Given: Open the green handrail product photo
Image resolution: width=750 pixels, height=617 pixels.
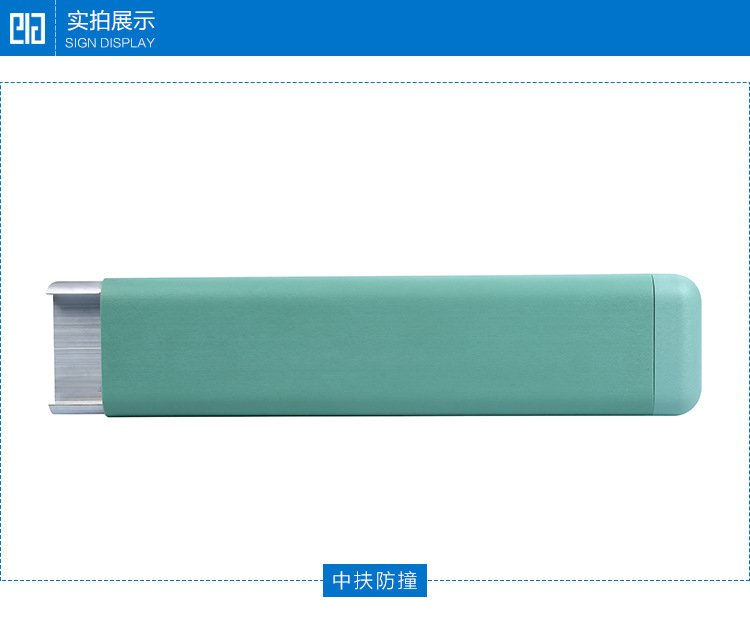Looking at the screenshot, I should point(374,345).
